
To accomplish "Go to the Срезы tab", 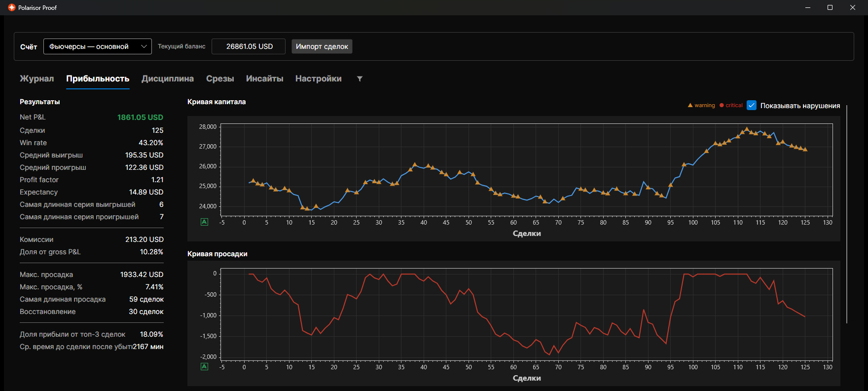I will pos(220,78).
